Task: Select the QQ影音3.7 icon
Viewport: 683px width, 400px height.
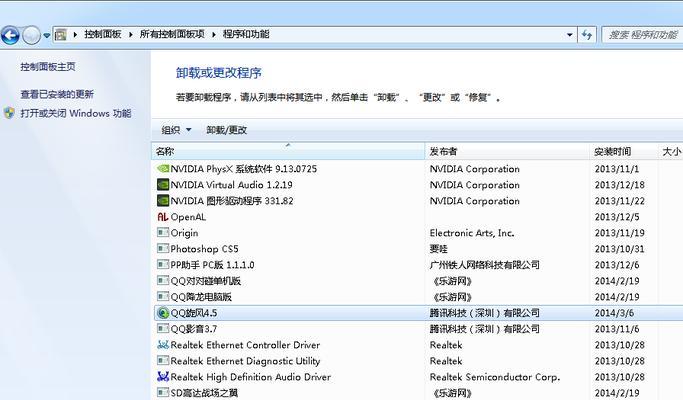Action: (x=162, y=329)
